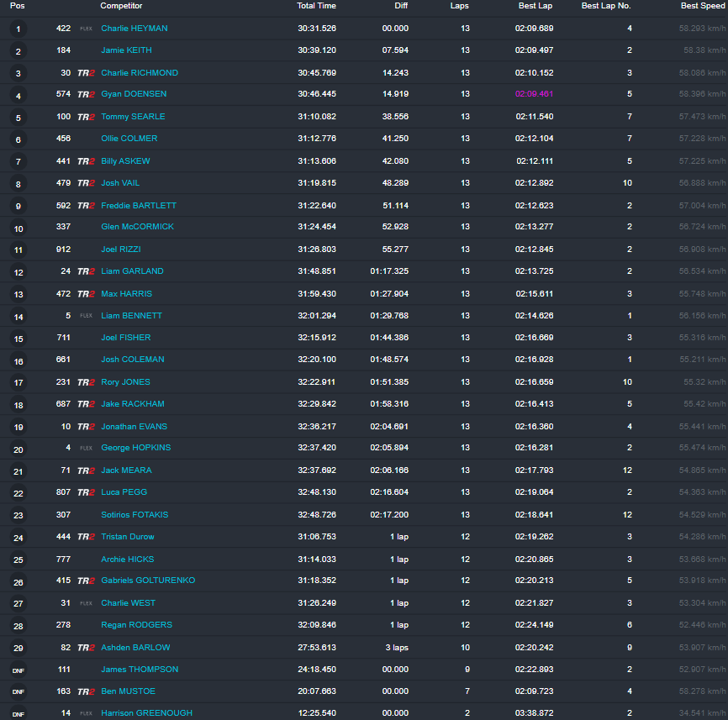Click the TR2 logo beside Charlie RICHMOND
Viewport: 728px width, 720px height.
[x=86, y=73]
